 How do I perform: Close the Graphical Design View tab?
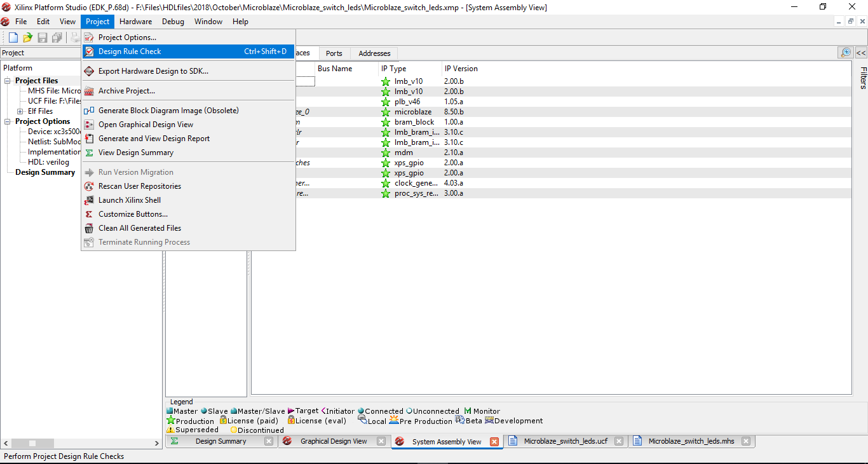[x=381, y=441]
